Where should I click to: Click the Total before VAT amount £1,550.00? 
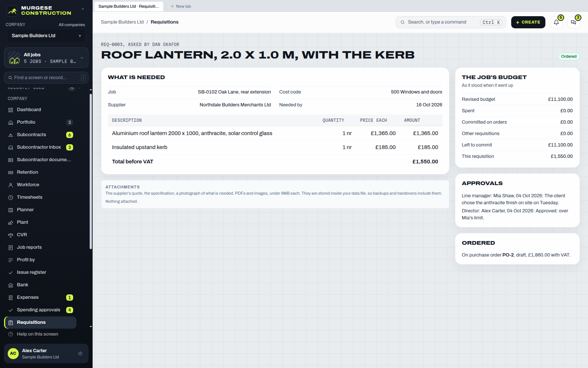[425, 162]
